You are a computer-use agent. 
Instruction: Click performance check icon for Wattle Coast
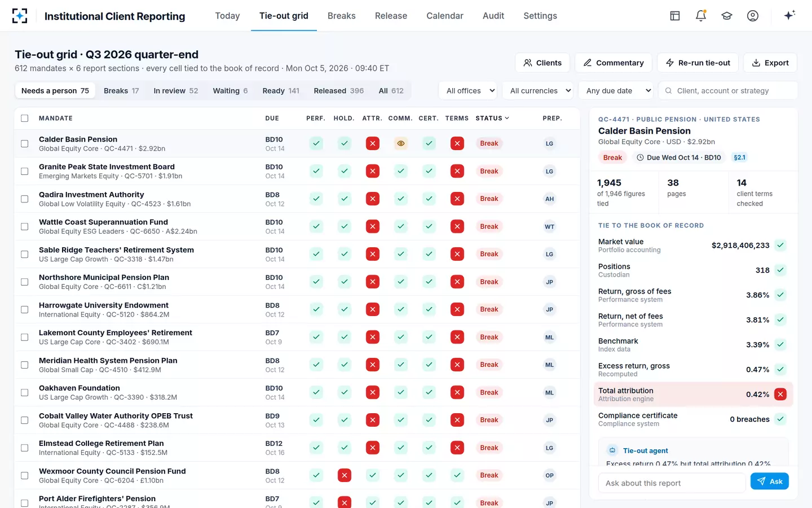(316, 226)
